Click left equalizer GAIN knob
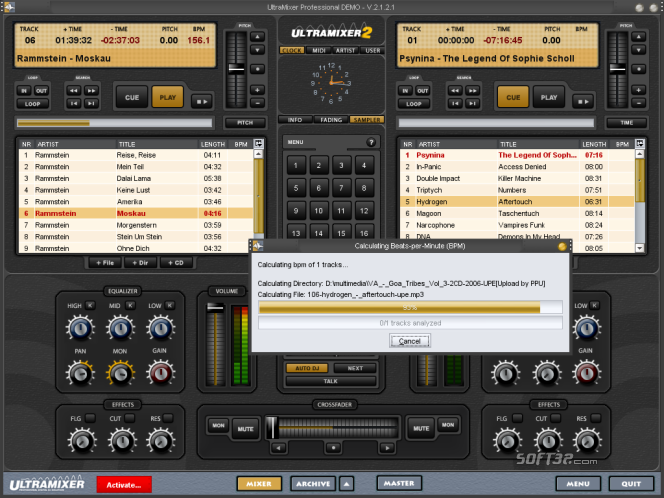 click(160, 373)
